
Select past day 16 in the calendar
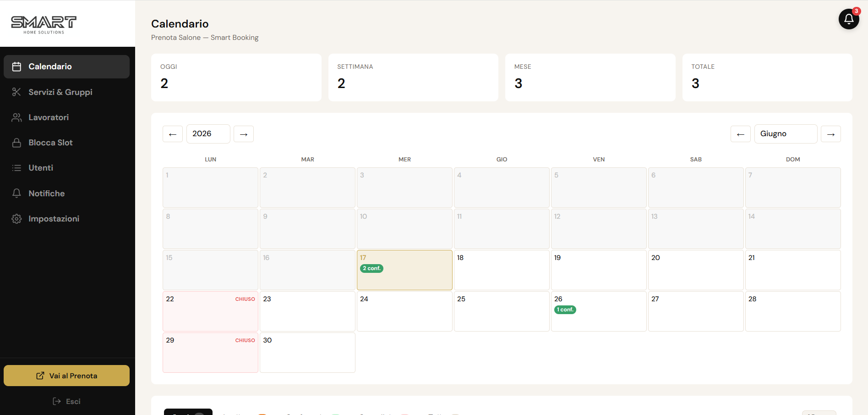(x=307, y=270)
